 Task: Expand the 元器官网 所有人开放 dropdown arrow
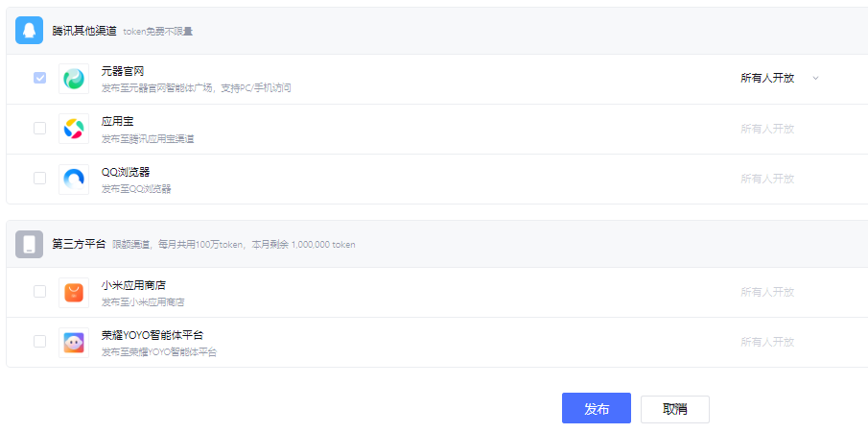tap(816, 79)
